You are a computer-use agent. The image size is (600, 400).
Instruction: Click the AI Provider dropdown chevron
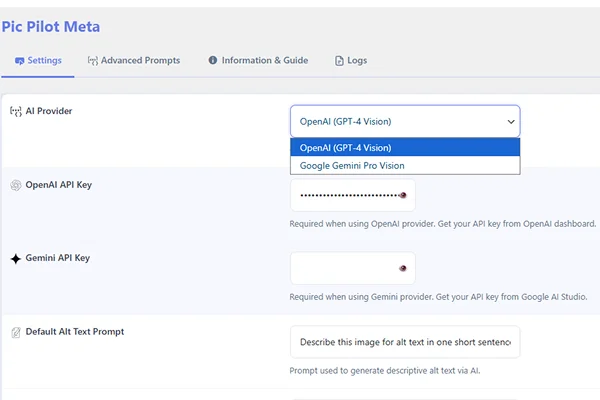tap(511, 122)
